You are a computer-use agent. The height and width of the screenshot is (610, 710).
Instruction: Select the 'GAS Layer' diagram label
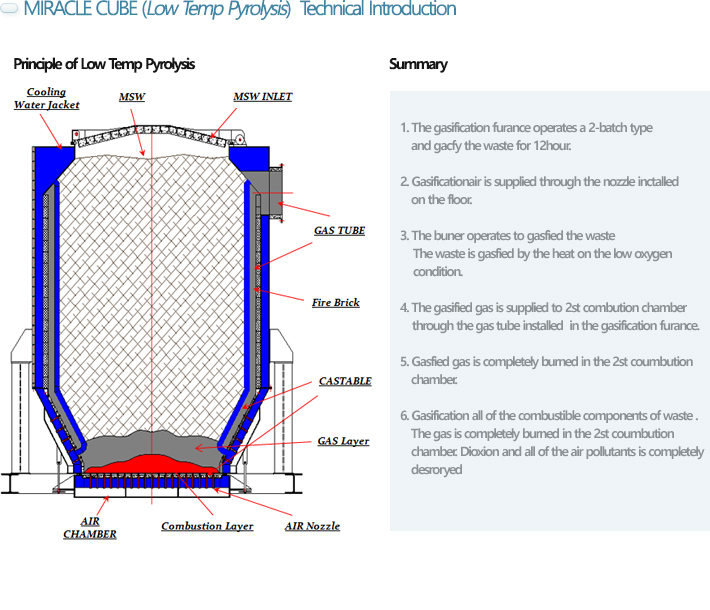point(343,441)
